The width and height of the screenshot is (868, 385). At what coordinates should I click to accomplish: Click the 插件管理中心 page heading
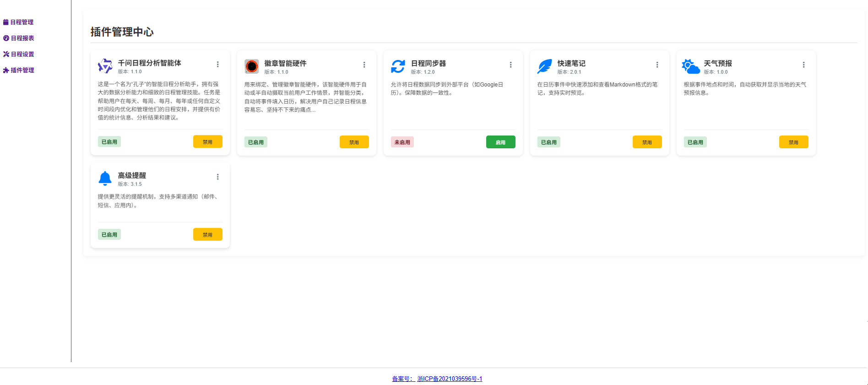pyautogui.click(x=122, y=32)
